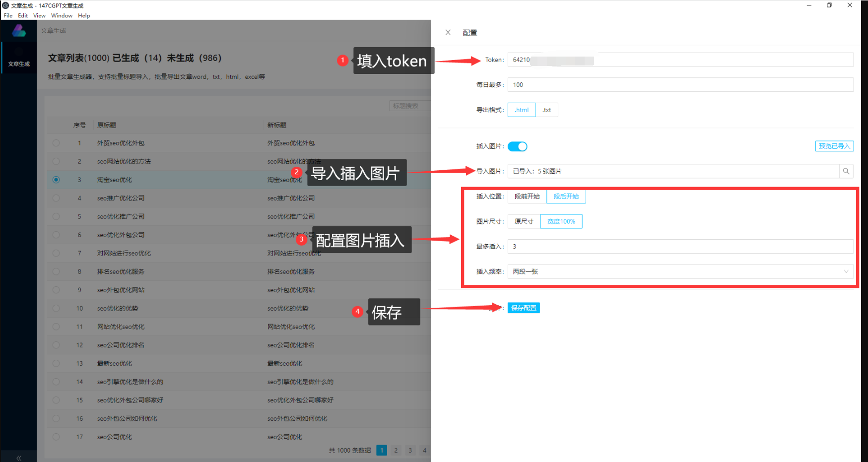This screenshot has height=462, width=868.
Task: Choose .html export format
Action: [x=521, y=110]
